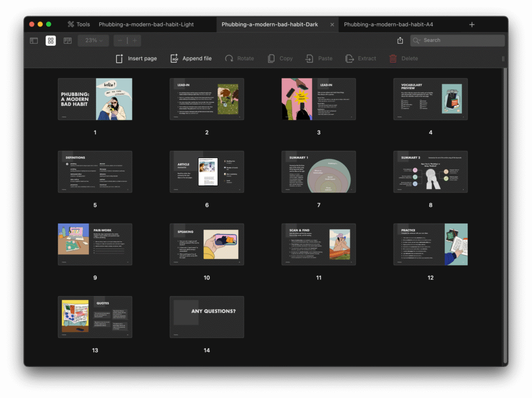Image resolution: width=532 pixels, height=398 pixels.
Task: Open the Tools menu
Action: [x=78, y=24]
